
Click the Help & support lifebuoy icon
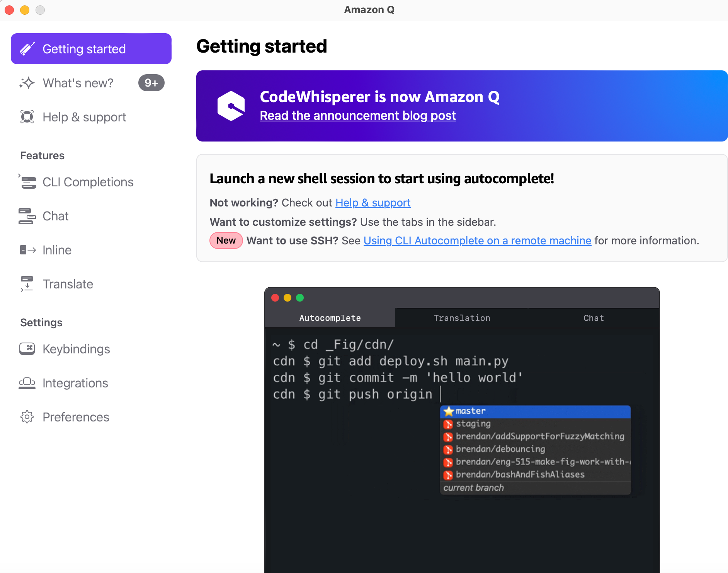(27, 117)
